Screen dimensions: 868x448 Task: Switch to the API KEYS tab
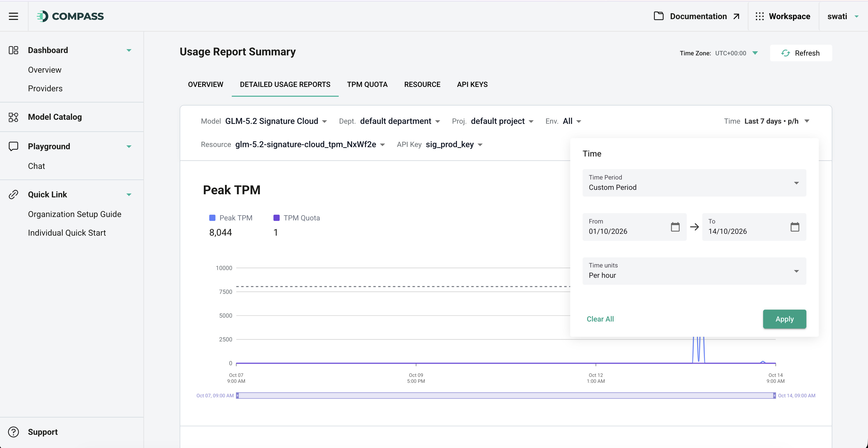(x=472, y=85)
